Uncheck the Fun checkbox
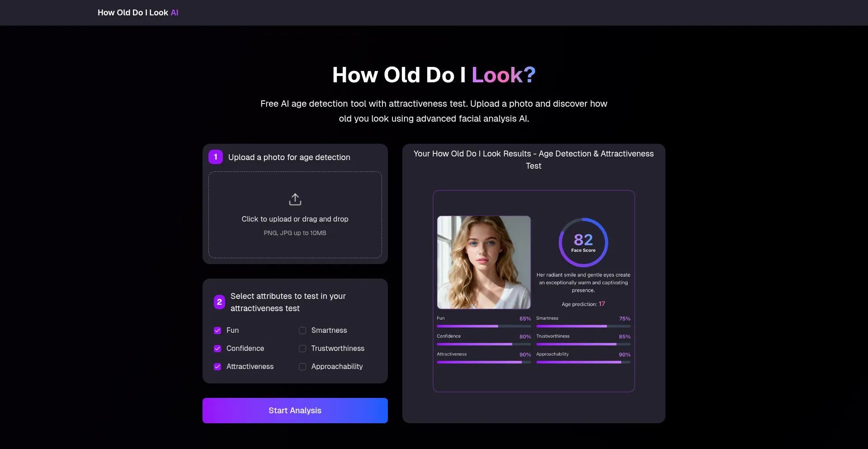Viewport: 868px width, 449px height. point(217,331)
